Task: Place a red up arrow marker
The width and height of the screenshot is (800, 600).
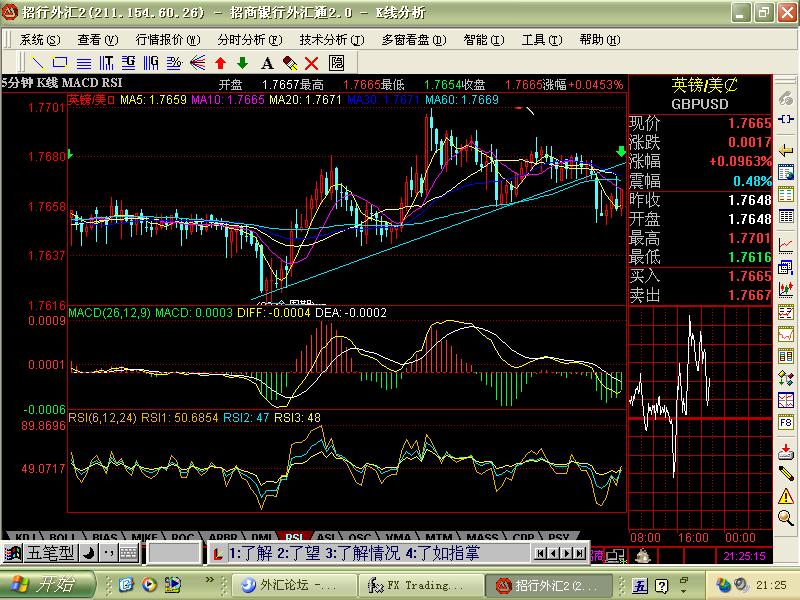Action: 220,63
